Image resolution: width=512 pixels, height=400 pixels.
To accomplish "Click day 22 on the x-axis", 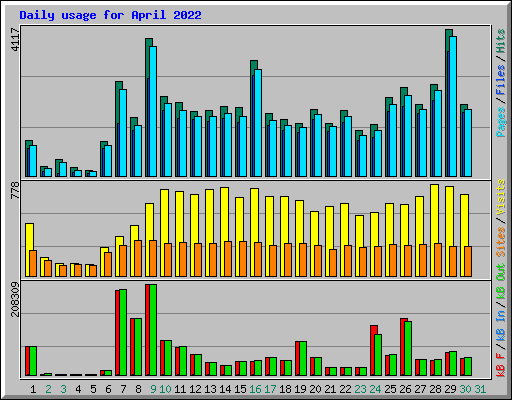I will click(x=345, y=389).
